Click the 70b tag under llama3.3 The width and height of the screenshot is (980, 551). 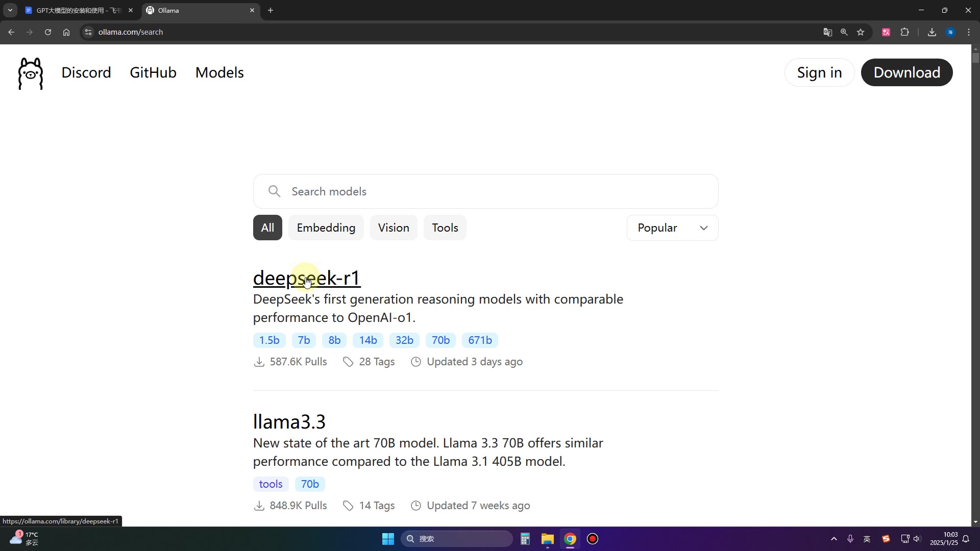(x=310, y=484)
